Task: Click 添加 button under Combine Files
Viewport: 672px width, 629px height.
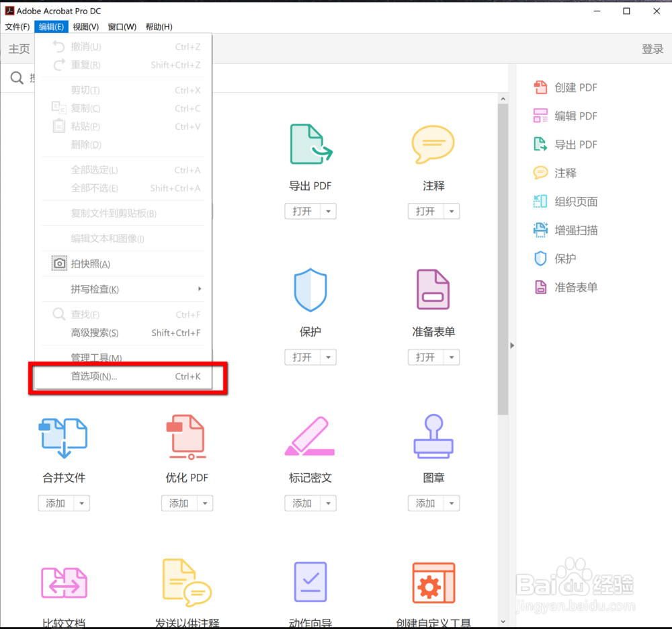Action: pyautogui.click(x=56, y=503)
